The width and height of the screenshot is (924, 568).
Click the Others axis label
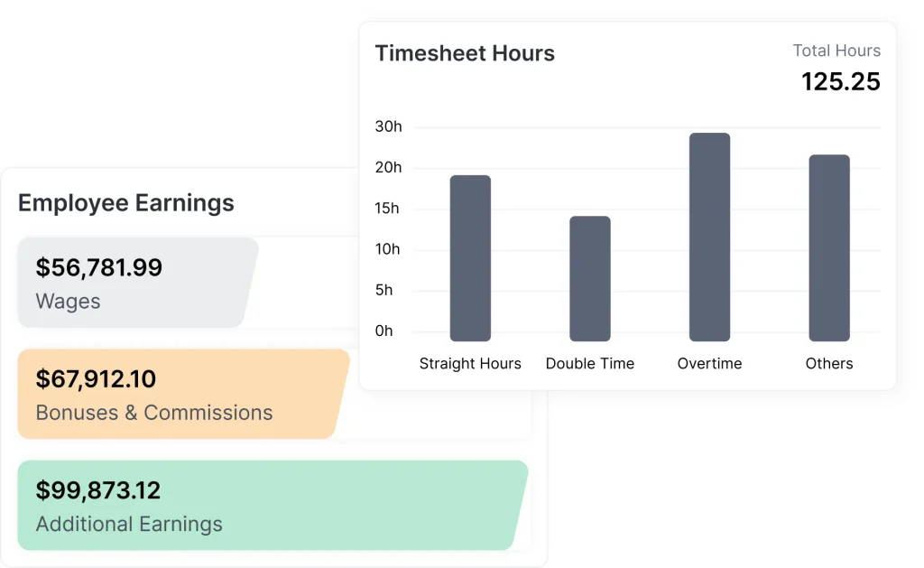tap(829, 363)
